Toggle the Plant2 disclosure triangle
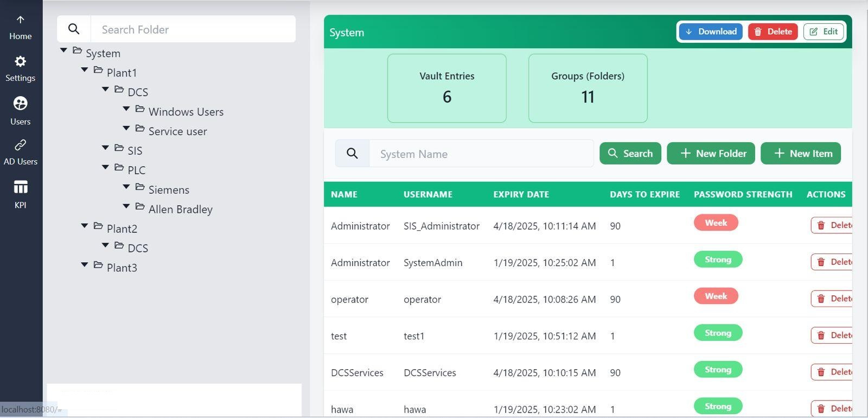 85,226
